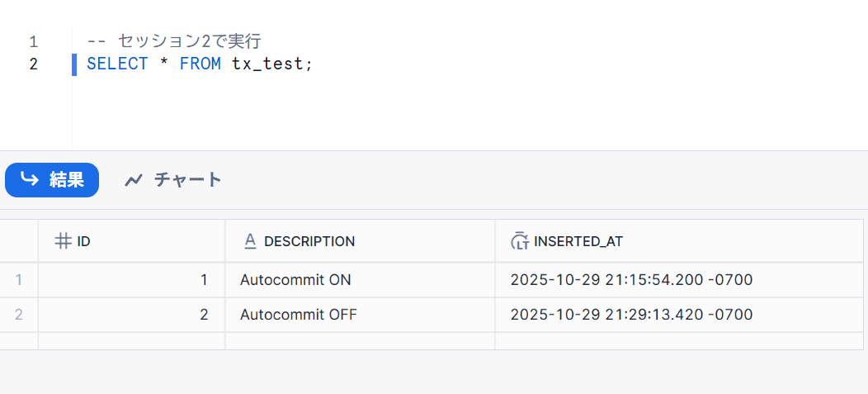Select the ID column header label

84,241
